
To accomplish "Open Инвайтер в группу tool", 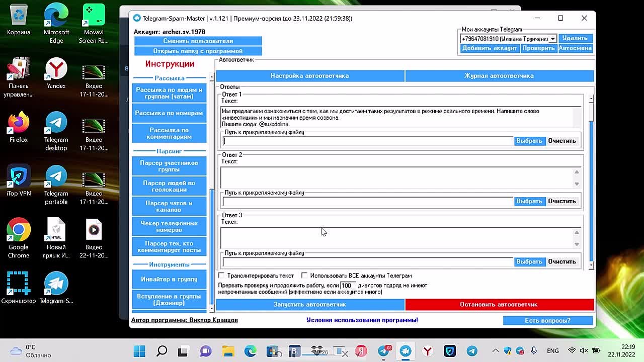I will pyautogui.click(x=169, y=279).
